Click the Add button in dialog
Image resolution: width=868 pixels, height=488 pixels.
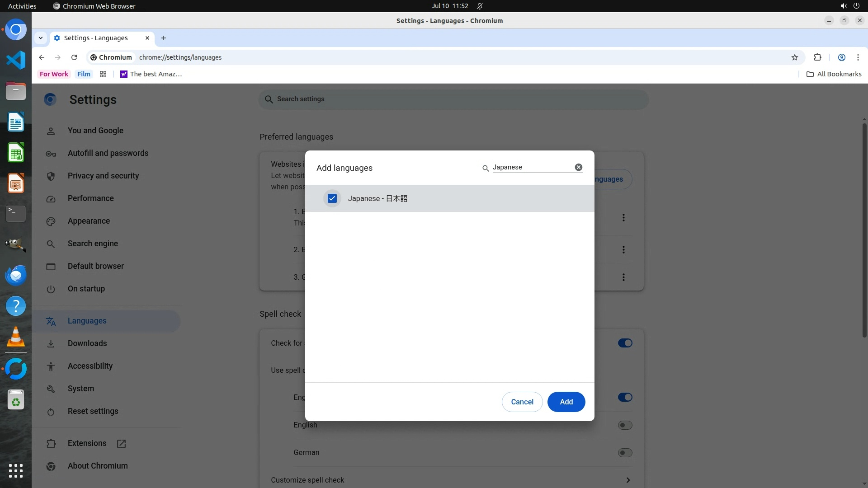(x=566, y=402)
